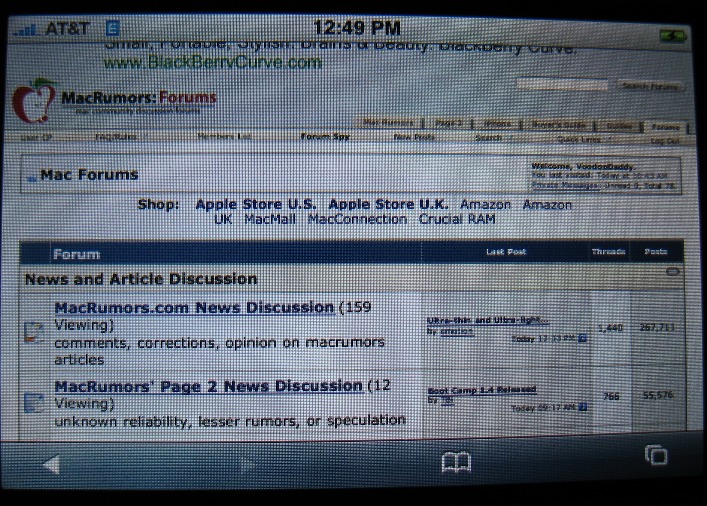The width and height of the screenshot is (707, 506).
Task: Click the Posts column header
Action: pyautogui.click(x=656, y=251)
